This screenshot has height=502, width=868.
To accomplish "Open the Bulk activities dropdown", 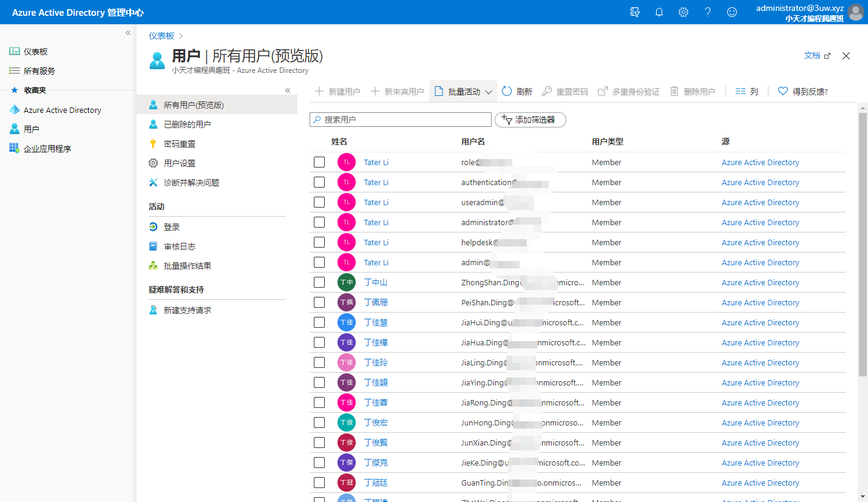I will click(463, 92).
